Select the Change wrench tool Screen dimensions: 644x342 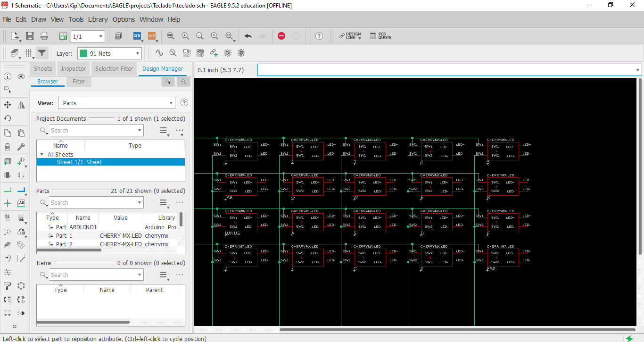coord(21,147)
